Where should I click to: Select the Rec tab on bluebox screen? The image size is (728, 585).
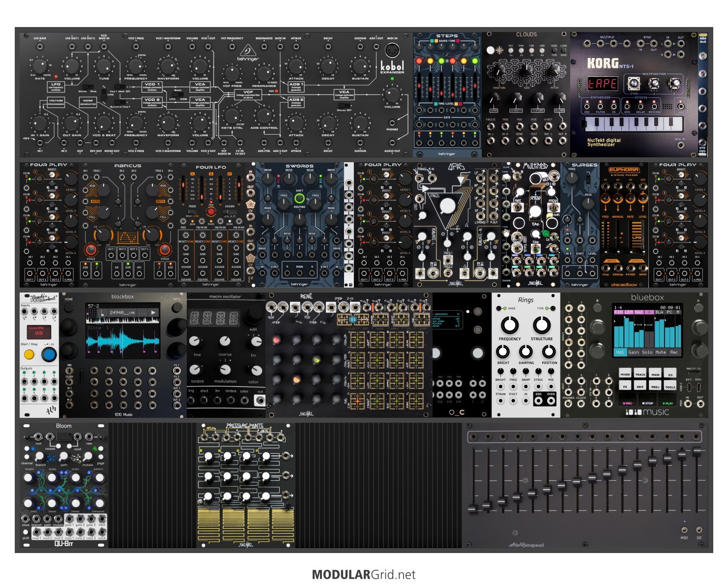click(674, 352)
